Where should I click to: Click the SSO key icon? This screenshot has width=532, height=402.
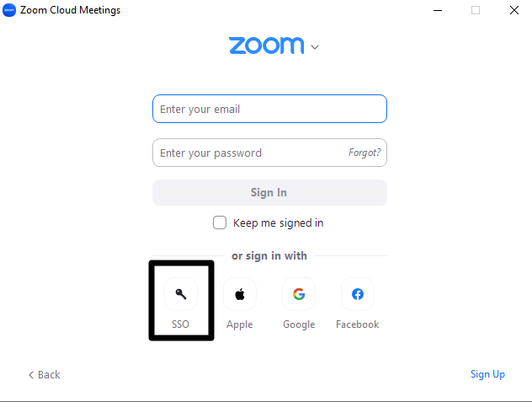click(x=181, y=294)
